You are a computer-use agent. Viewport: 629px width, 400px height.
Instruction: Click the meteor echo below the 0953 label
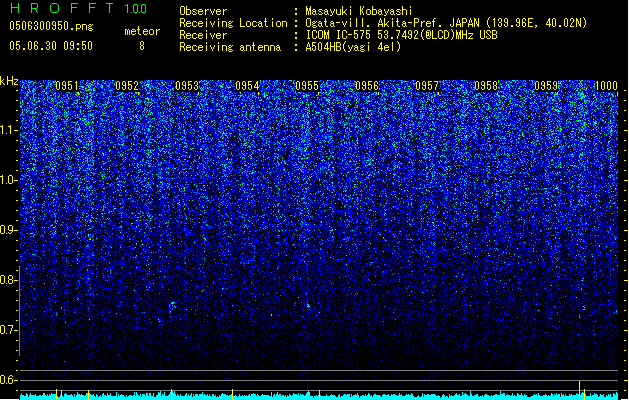172,307
